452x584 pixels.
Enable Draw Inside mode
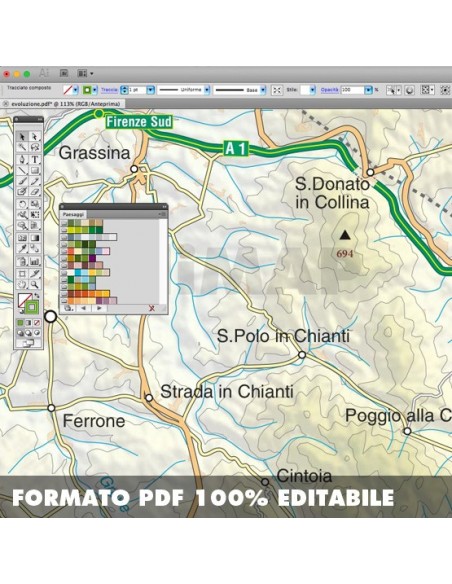coord(37,333)
